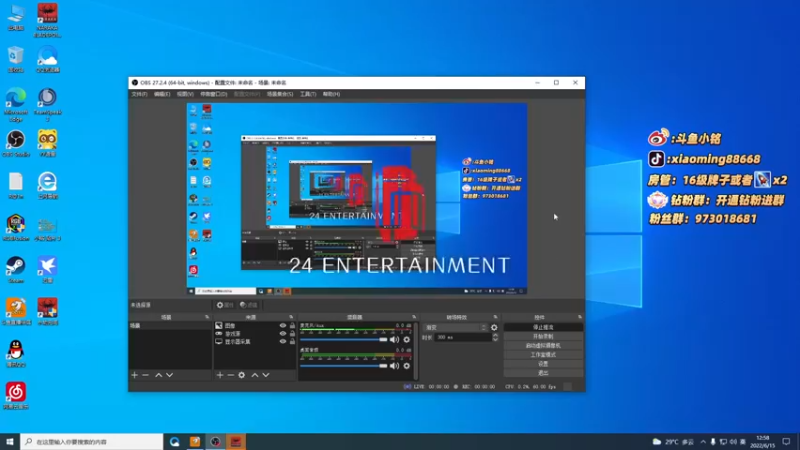The width and height of the screenshot is (800, 450).
Task: Open the Recycle Bin desktop icon
Action: (16, 59)
